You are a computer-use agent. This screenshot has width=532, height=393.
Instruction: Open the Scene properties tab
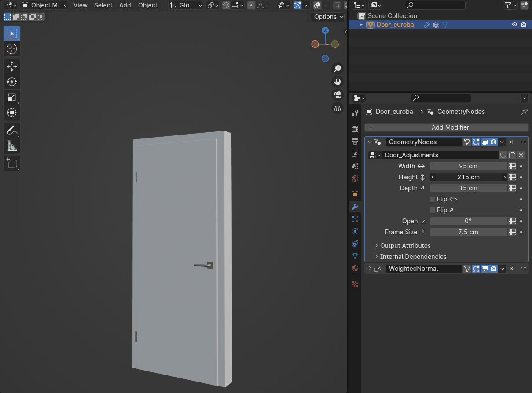[355, 166]
